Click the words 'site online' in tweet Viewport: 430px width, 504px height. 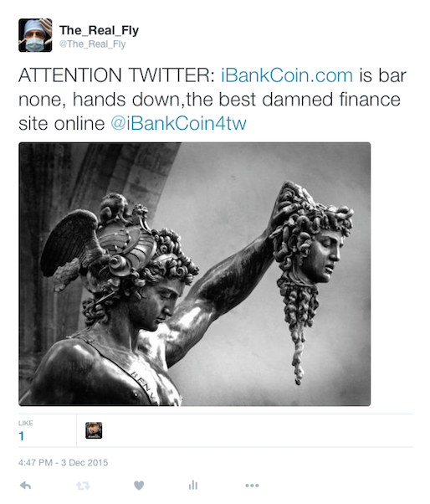click(x=62, y=123)
